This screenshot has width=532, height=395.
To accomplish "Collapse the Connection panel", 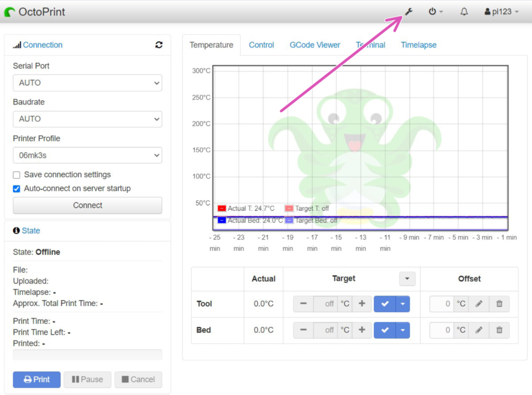I will pos(43,45).
